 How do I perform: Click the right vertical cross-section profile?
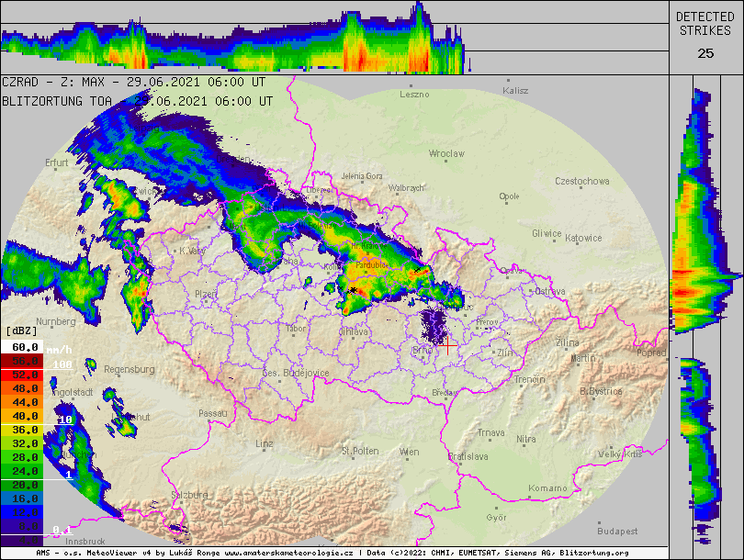706,315
